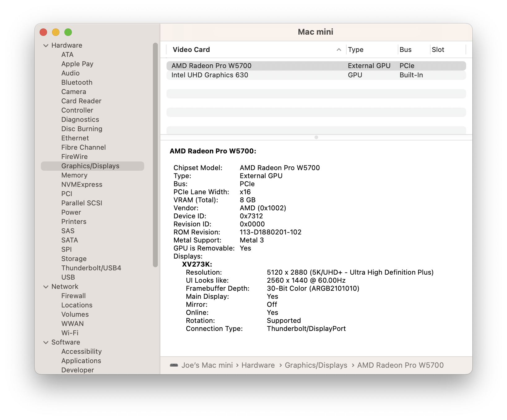This screenshot has height=420, width=507.
Task: Open the USB section
Action: (68, 277)
